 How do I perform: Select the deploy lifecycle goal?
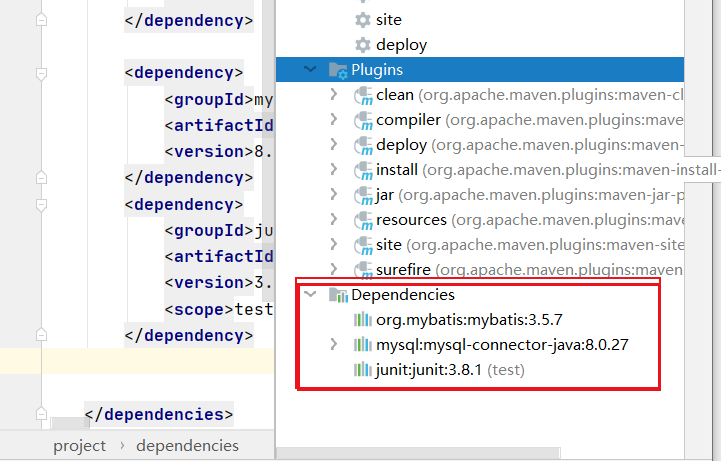[401, 45]
